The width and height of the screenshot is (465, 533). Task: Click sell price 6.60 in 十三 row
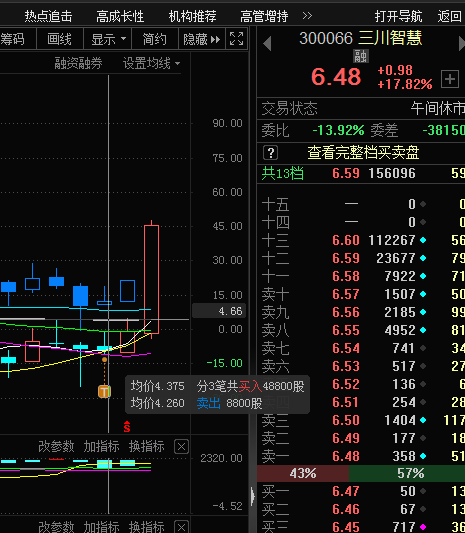pos(346,240)
